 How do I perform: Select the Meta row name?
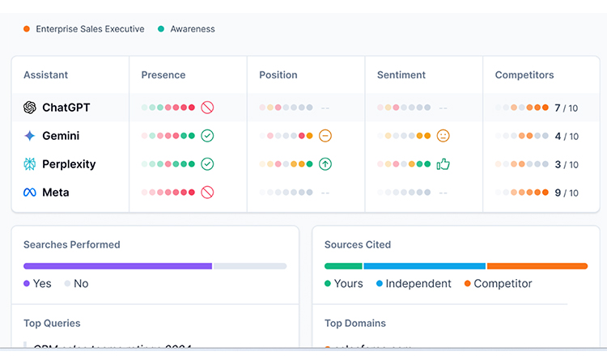pos(56,193)
